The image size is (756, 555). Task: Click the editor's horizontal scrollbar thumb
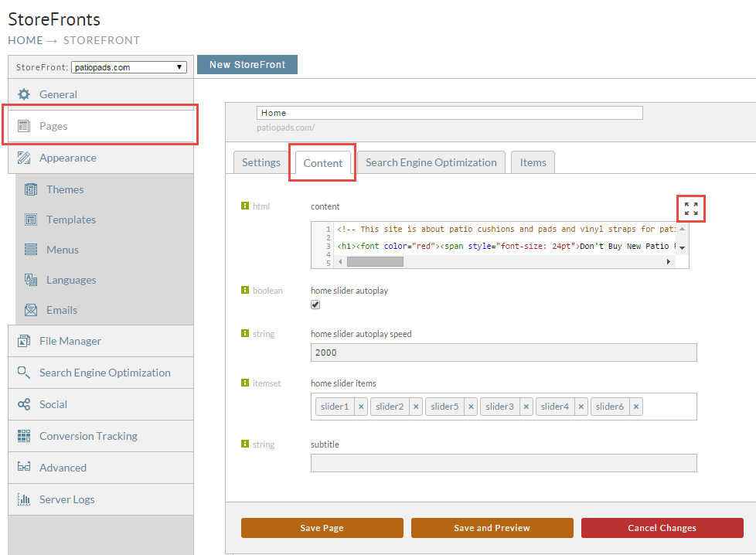375,262
